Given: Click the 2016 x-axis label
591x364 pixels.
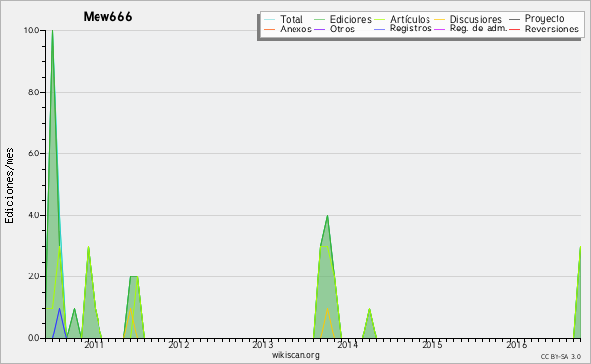Looking at the screenshot, I should click(x=516, y=344).
